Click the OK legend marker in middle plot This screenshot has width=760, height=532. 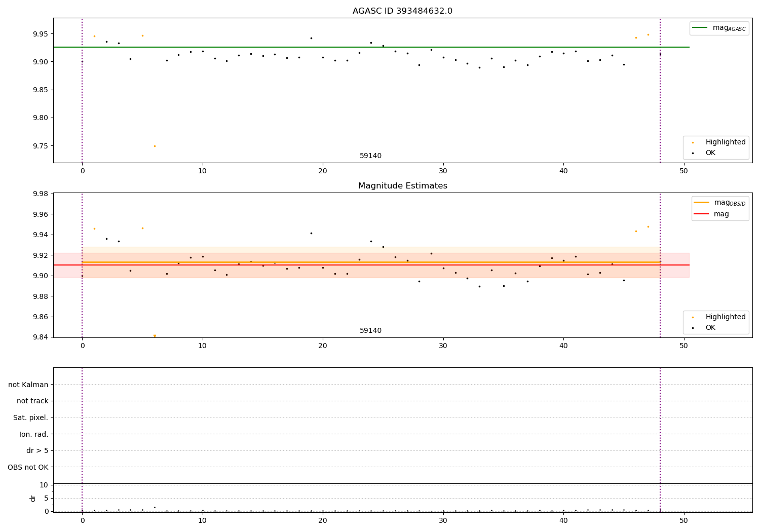[693, 328]
